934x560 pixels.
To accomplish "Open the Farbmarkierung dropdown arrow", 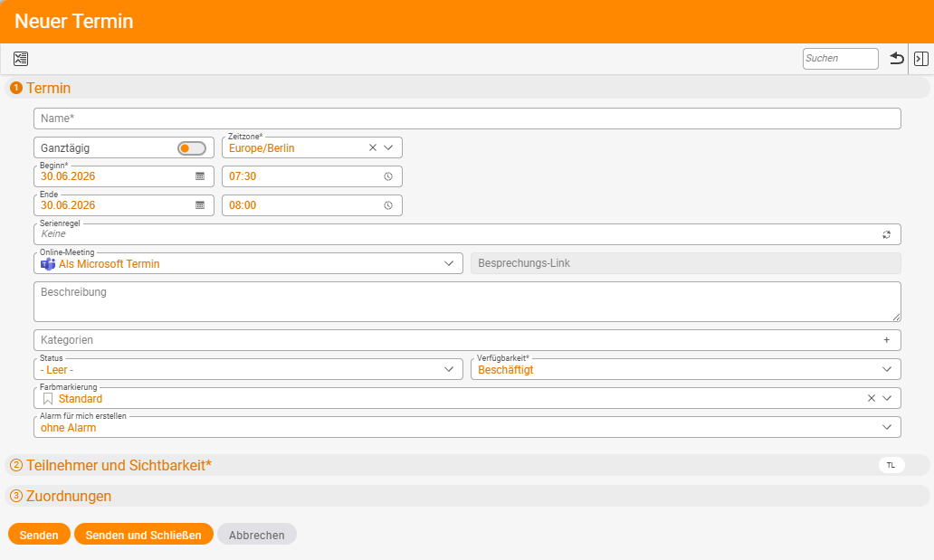I will pos(887,398).
